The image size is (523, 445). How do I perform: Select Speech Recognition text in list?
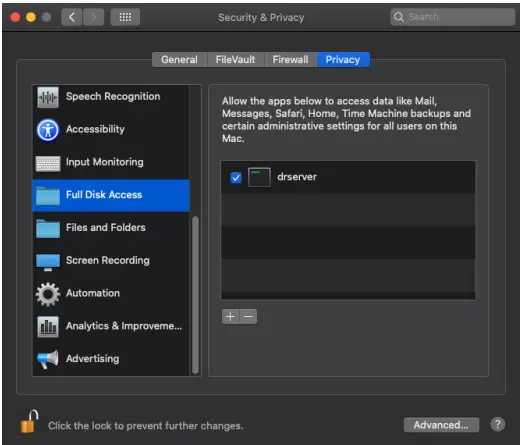[113, 96]
